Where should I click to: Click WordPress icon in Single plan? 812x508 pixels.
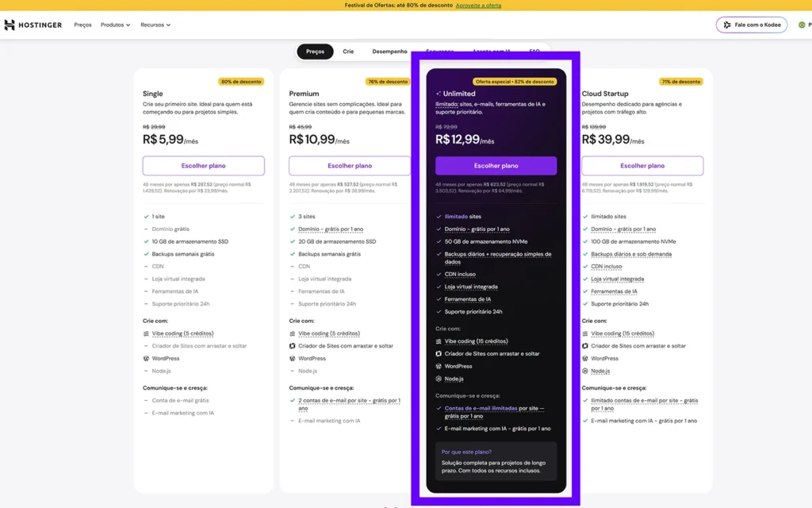point(146,358)
